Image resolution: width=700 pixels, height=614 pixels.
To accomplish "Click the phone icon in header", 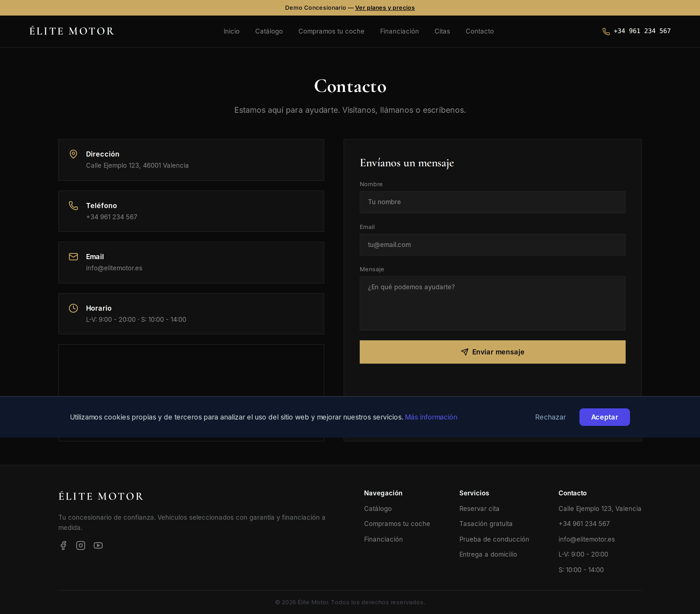I will 606,32.
